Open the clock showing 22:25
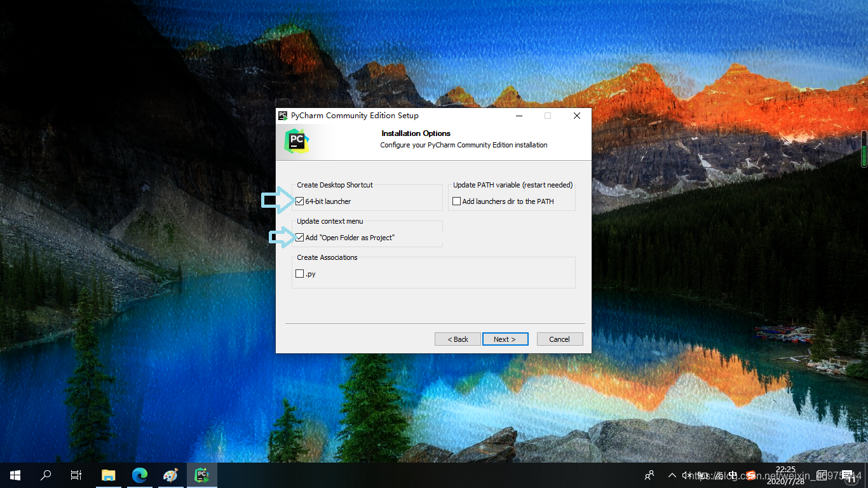The image size is (868, 488). (x=785, y=475)
